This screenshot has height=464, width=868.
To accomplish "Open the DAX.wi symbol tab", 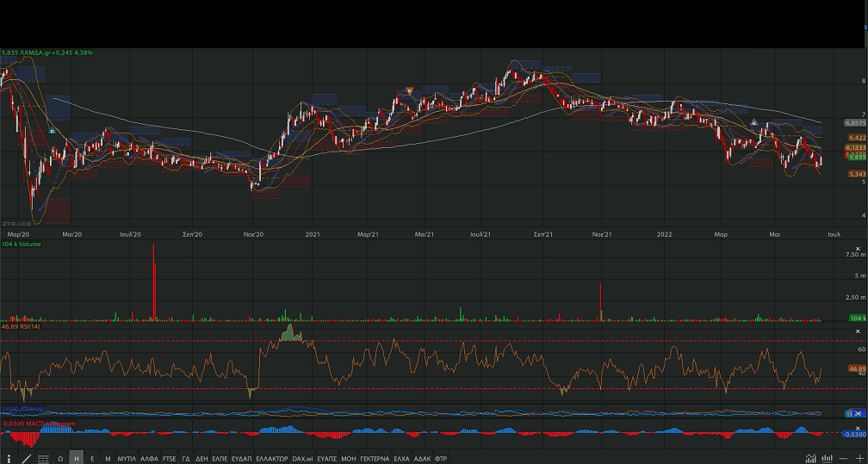I will click(302, 458).
